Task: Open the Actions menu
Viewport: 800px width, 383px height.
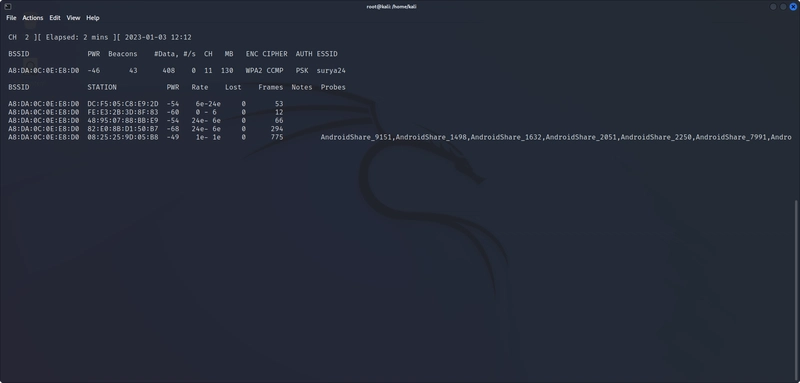Action: [33, 18]
